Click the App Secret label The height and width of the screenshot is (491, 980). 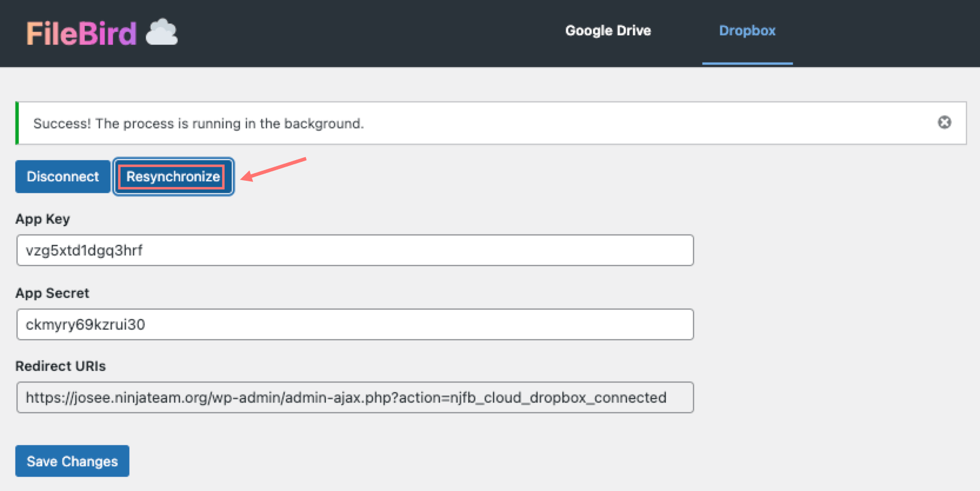[x=52, y=293]
